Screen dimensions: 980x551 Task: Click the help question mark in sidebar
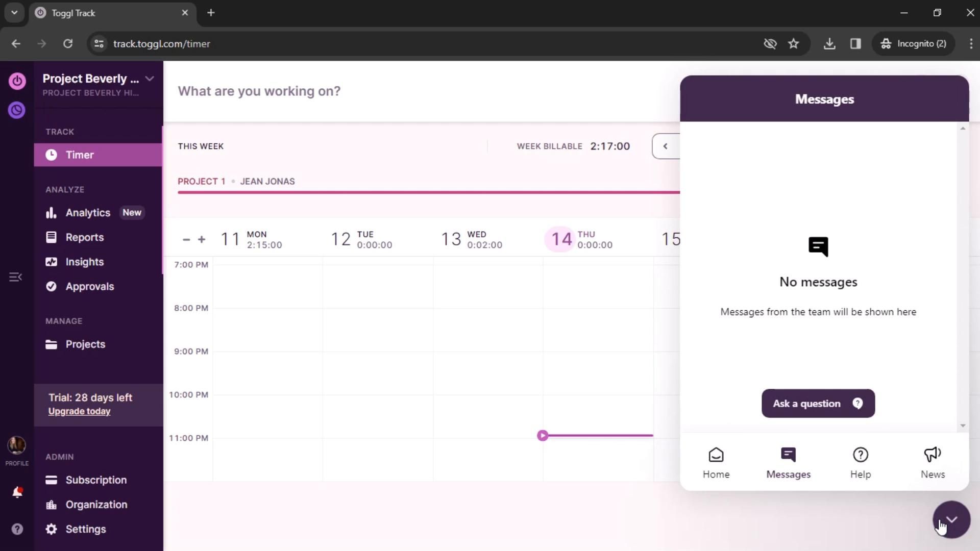click(x=17, y=529)
